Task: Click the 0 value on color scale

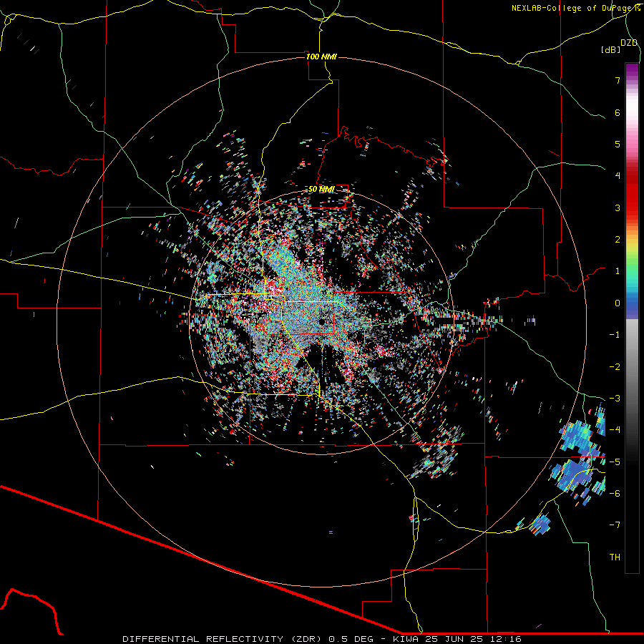Action: pyautogui.click(x=618, y=303)
